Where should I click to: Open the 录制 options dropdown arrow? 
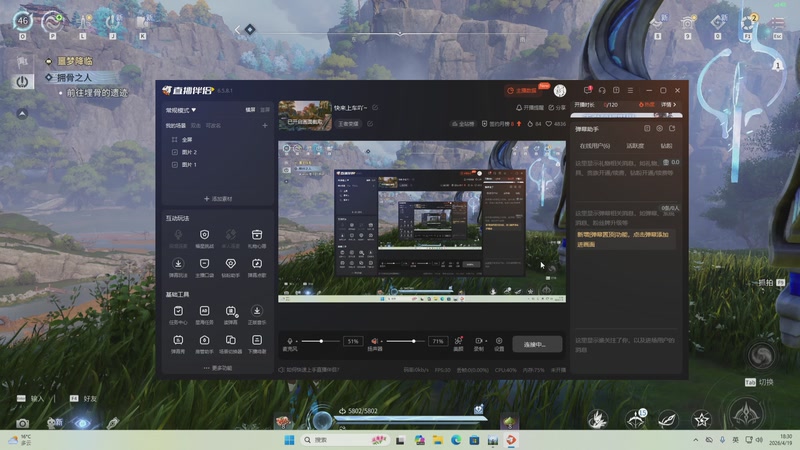point(486,341)
